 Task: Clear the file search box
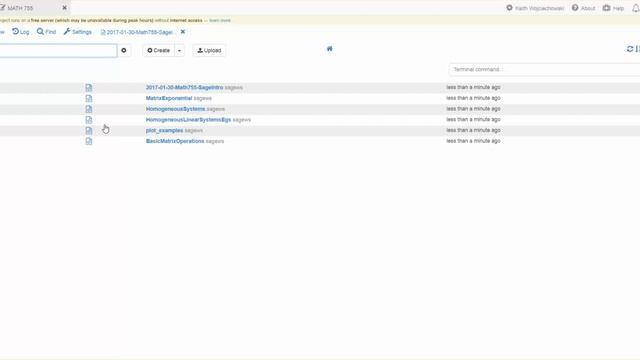coord(124,51)
